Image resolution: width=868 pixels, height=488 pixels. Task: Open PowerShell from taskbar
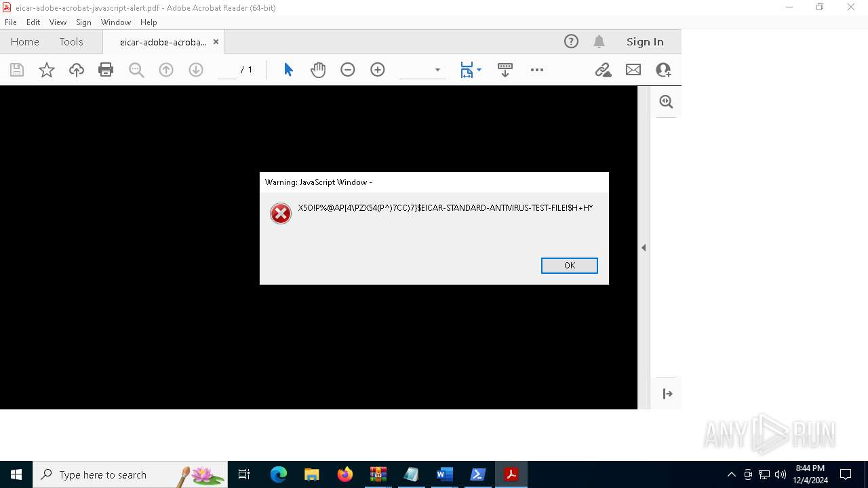coord(477,474)
